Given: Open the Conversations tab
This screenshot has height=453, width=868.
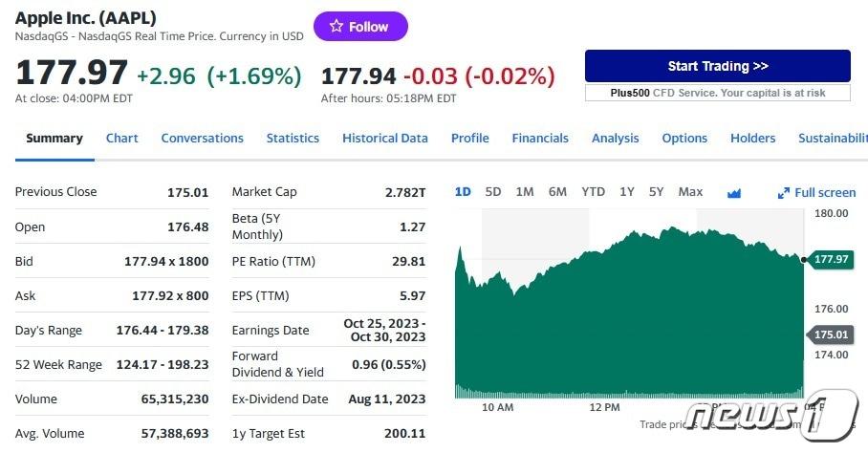Looking at the screenshot, I should (202, 138).
